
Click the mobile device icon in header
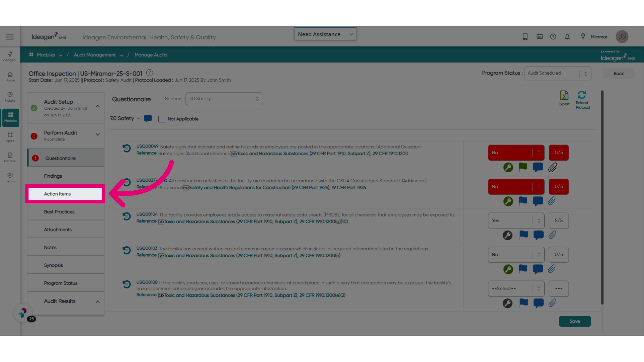525,37
